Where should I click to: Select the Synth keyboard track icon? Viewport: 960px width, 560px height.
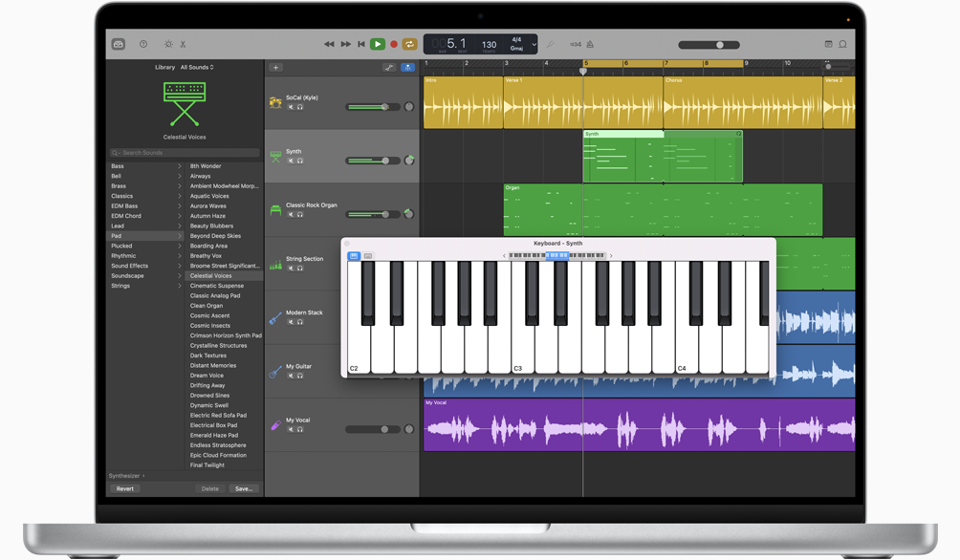275,157
